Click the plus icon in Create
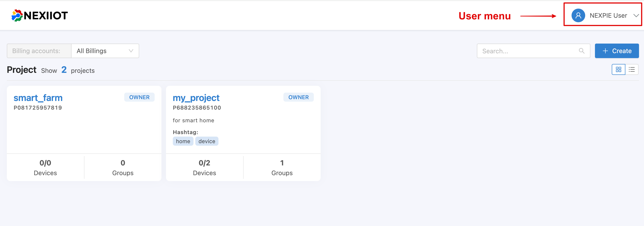The image size is (644, 226). pyautogui.click(x=605, y=51)
